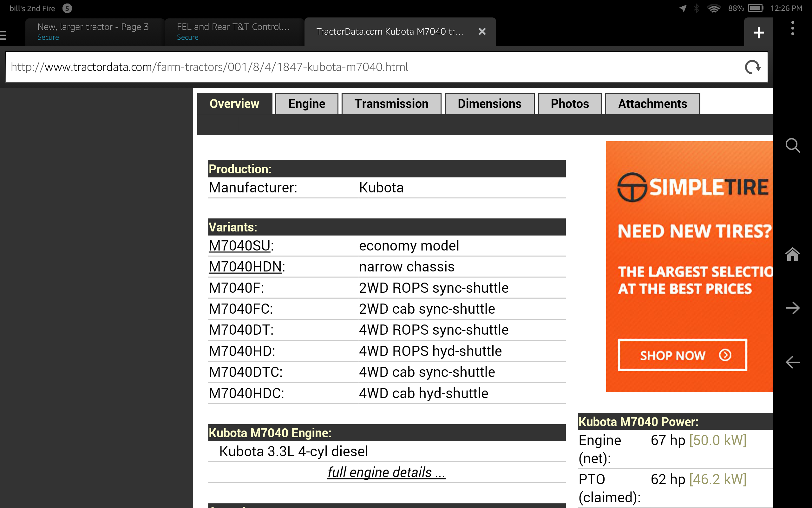Open the 'full engine details ...' link
Screen dimensions: 812x508
click(387, 472)
